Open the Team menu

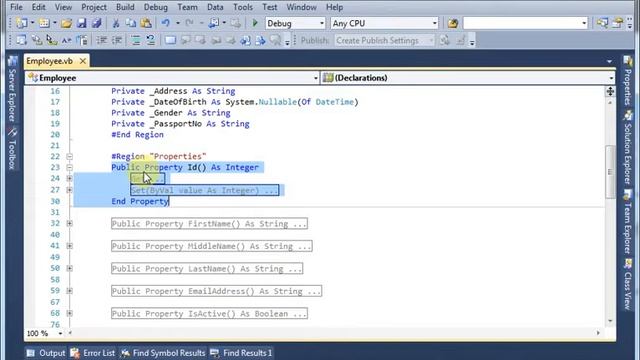(x=187, y=7)
